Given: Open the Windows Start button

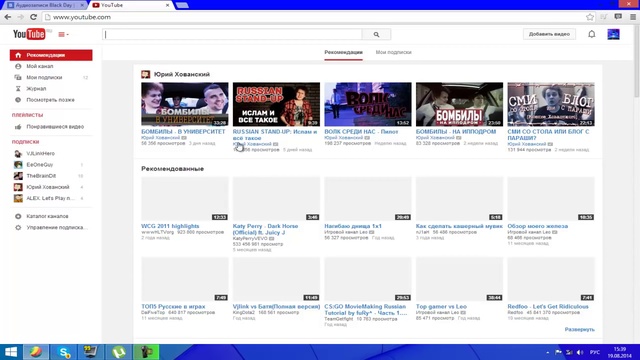Looking at the screenshot, I should (x=11, y=352).
